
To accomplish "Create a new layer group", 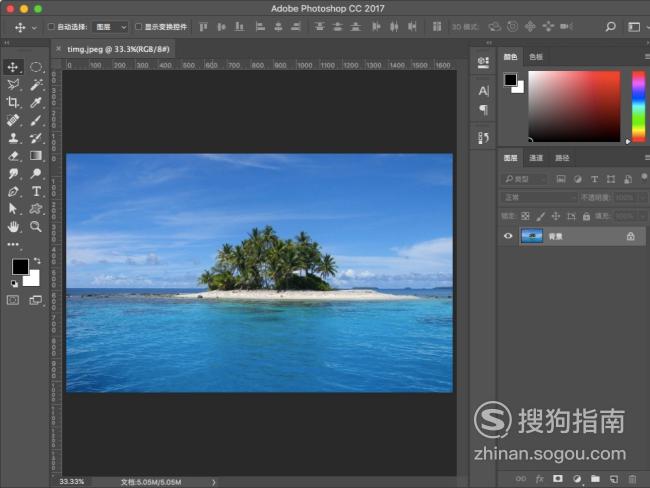I will 595,479.
